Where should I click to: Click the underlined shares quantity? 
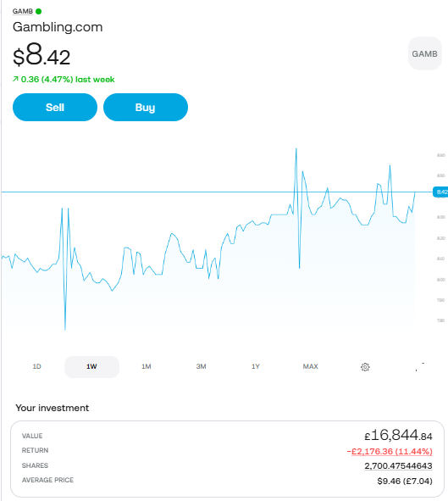pyautogui.click(x=398, y=466)
